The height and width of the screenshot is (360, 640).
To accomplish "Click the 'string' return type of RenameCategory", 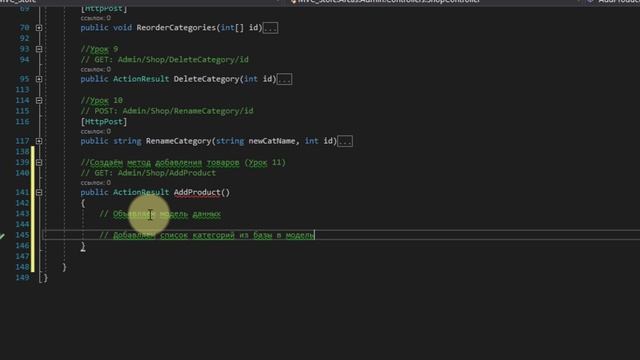I will [x=127, y=141].
